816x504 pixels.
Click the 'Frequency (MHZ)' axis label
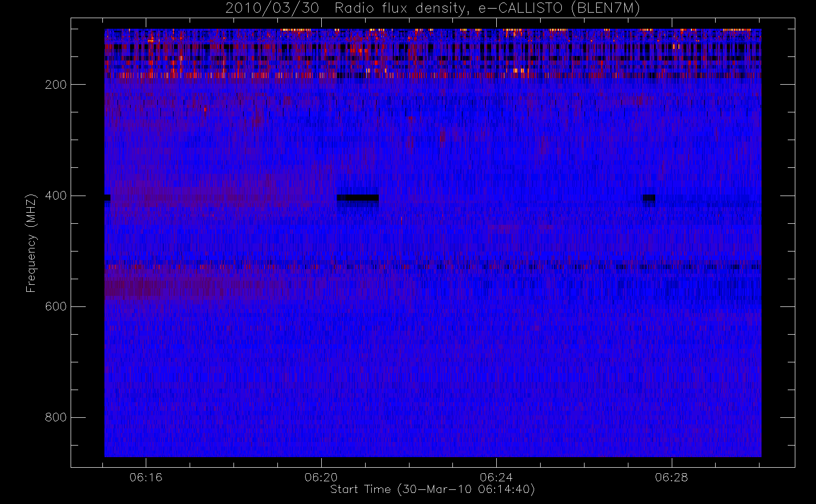31,243
